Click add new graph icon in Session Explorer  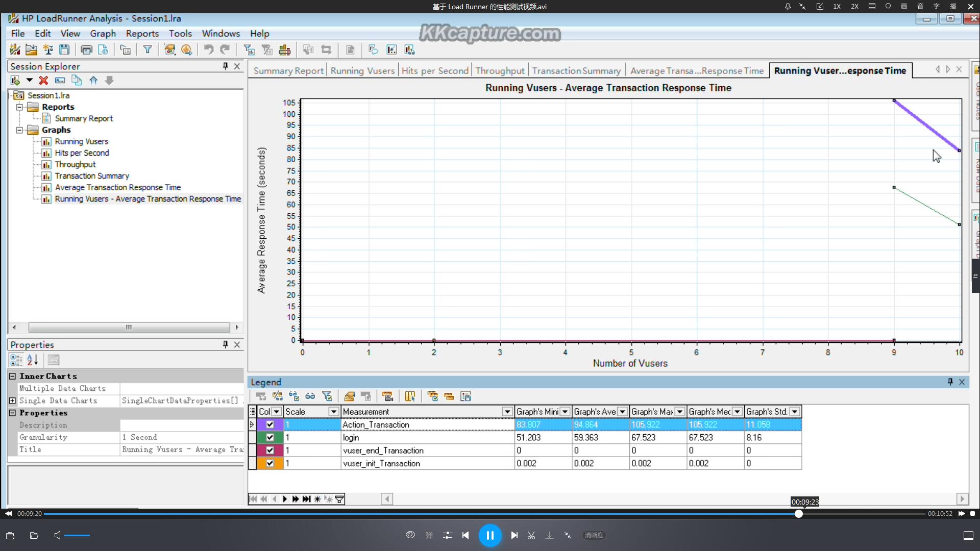15,80
